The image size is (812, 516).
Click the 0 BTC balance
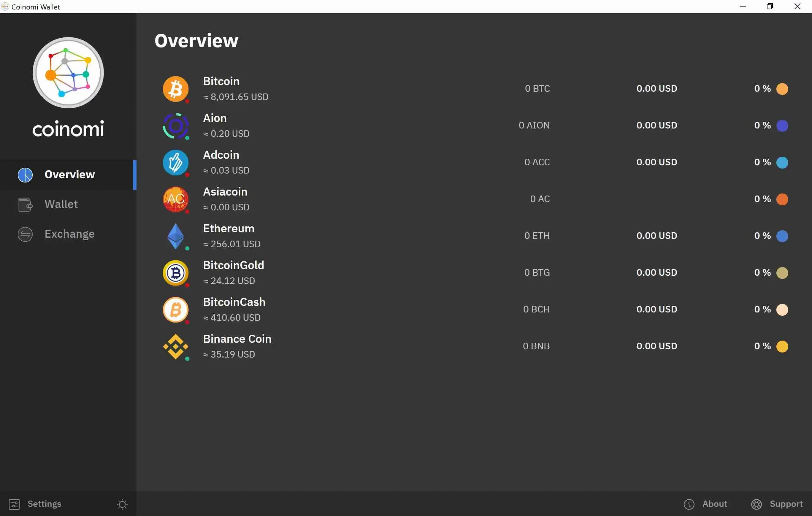click(x=537, y=88)
